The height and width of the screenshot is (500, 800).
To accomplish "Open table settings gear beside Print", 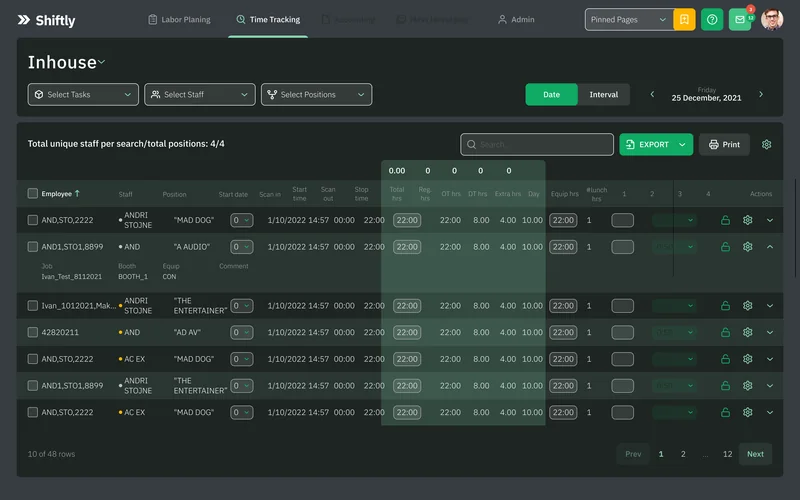I will [766, 144].
